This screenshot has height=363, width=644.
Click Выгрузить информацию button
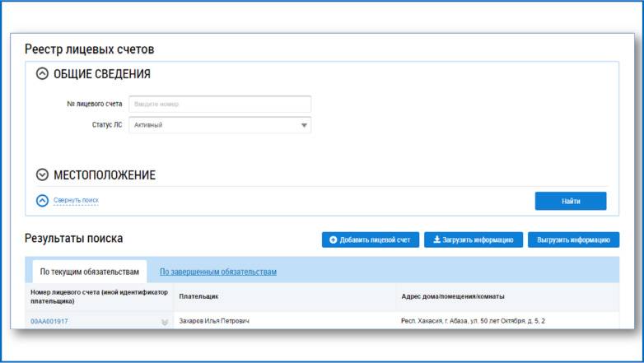pos(573,240)
